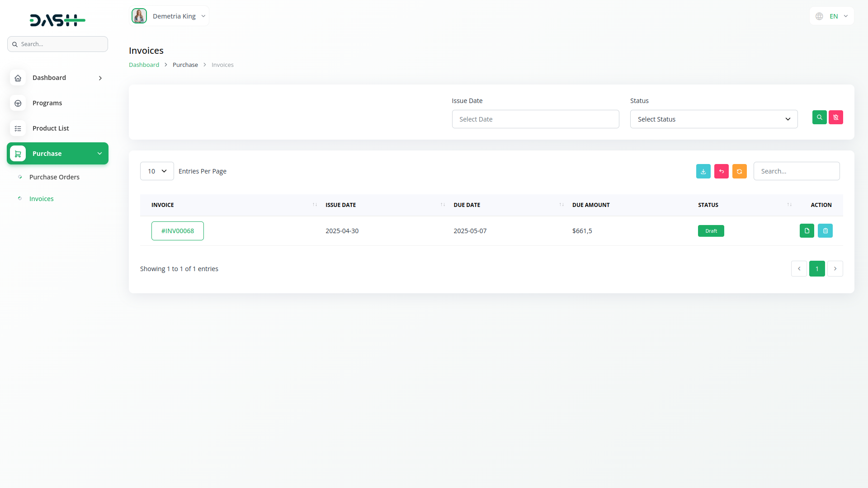
Task: Collapse the Purchase menu section
Action: point(57,154)
